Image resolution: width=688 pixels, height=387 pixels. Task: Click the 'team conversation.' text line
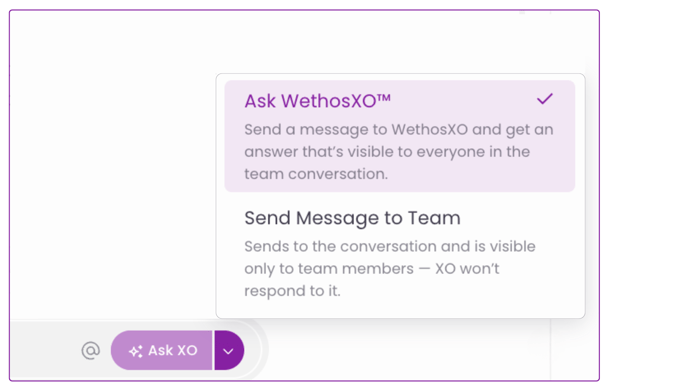click(x=316, y=174)
